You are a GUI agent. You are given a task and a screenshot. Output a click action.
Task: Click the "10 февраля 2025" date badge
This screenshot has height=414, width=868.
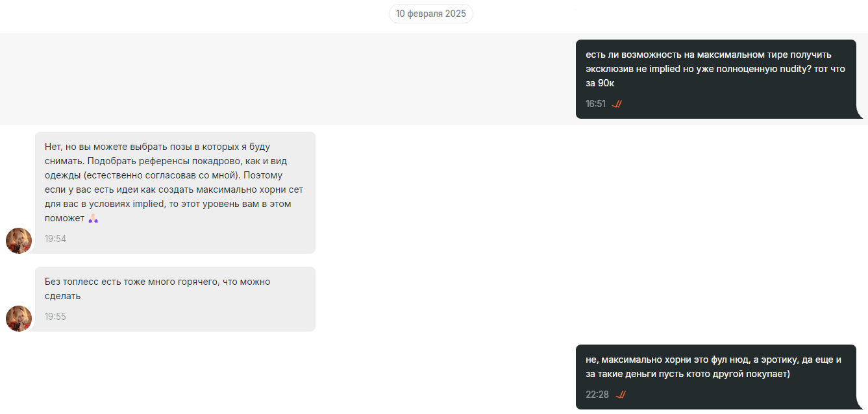(x=431, y=14)
